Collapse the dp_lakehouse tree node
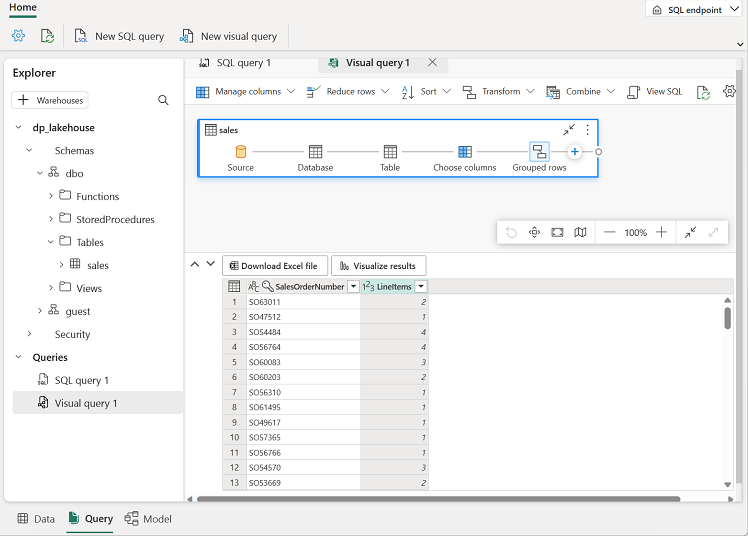This screenshot has height=536, width=748. 19,127
